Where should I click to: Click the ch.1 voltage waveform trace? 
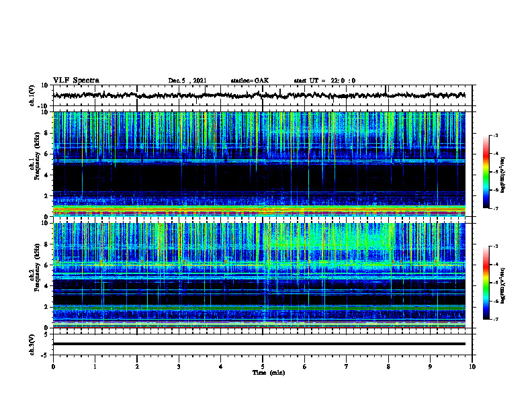click(x=259, y=95)
